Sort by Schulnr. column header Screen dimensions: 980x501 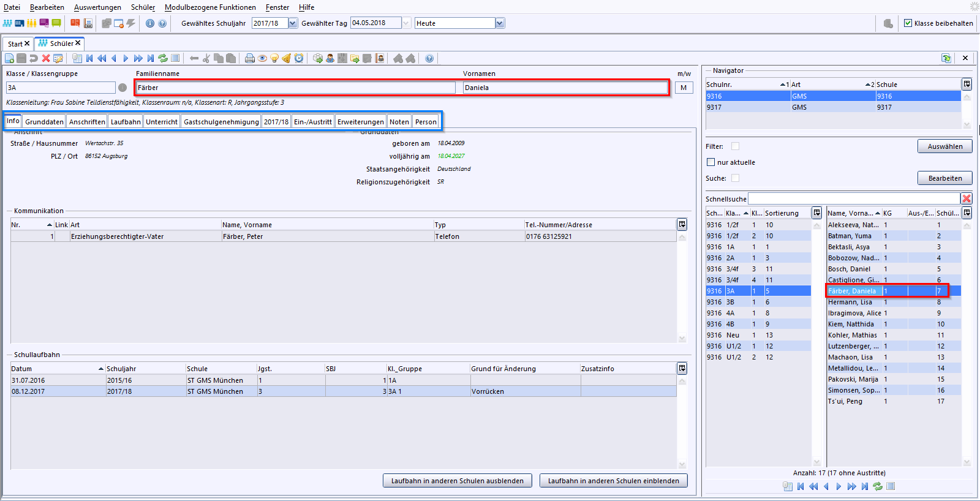coord(747,85)
